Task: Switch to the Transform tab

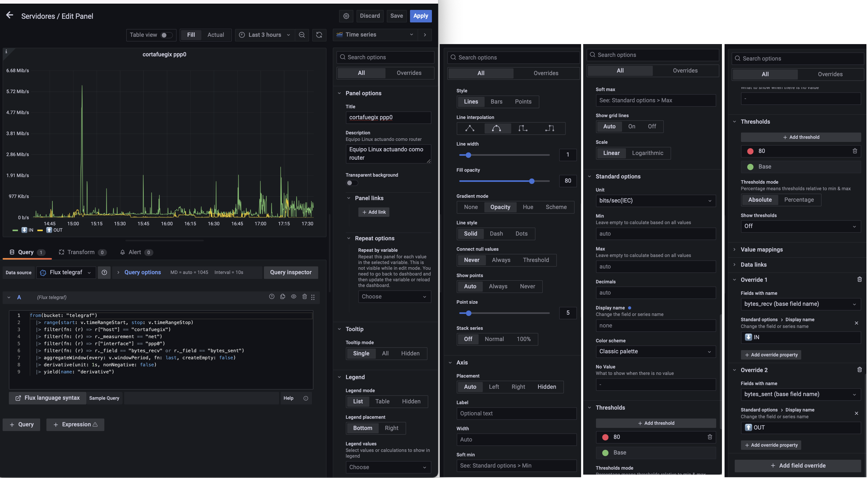Action: point(83,252)
